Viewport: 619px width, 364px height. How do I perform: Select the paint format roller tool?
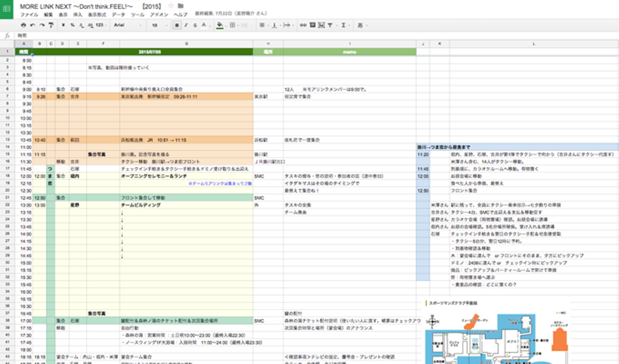(51, 25)
